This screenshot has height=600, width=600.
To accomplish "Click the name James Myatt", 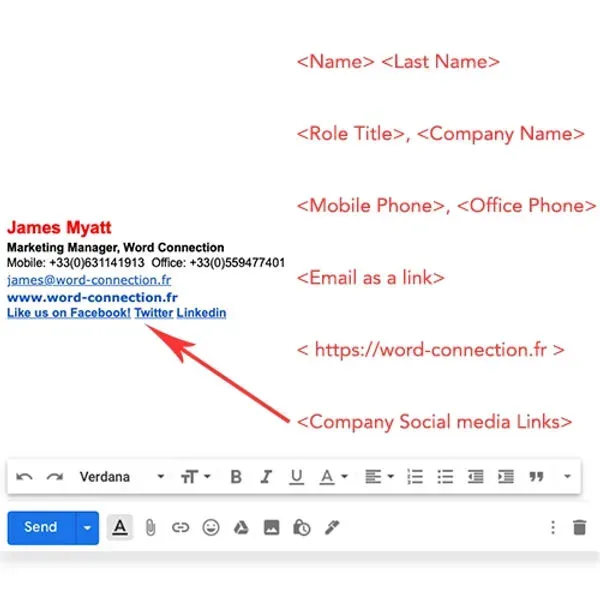I will pyautogui.click(x=59, y=228).
